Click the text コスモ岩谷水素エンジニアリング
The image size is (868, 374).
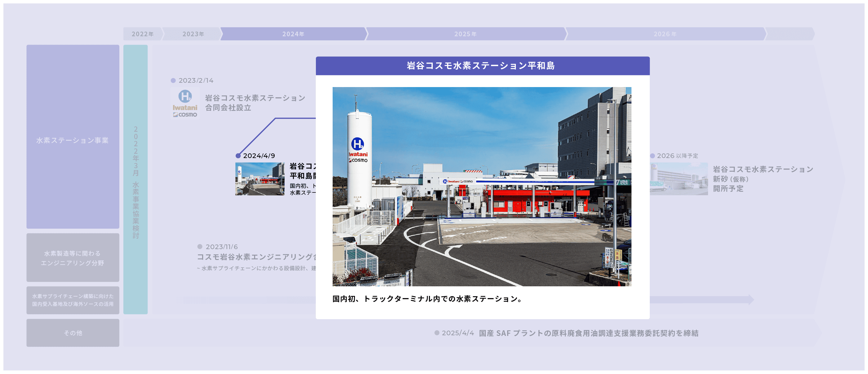pyautogui.click(x=256, y=257)
